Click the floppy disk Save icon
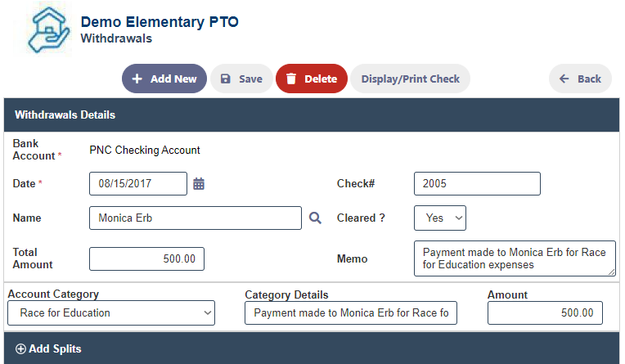Viewport: 625px width, 364px height. (226, 79)
